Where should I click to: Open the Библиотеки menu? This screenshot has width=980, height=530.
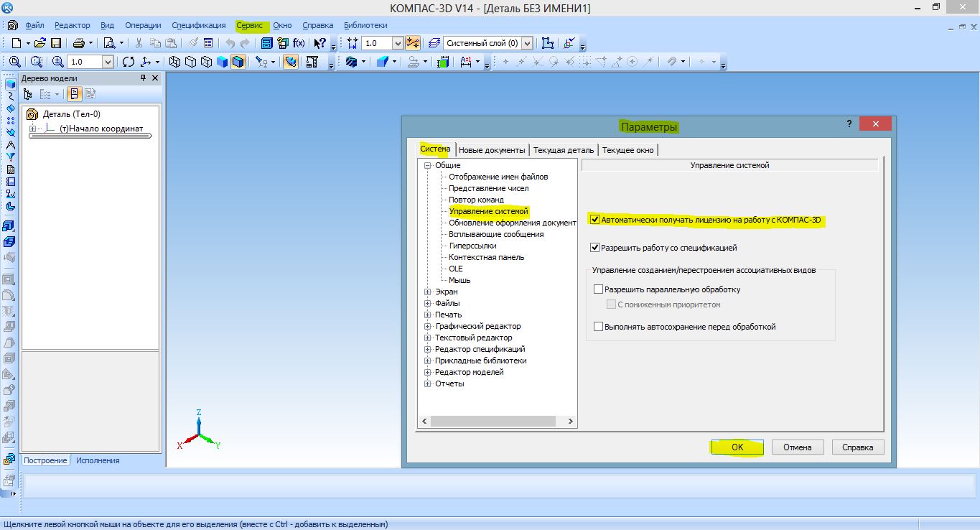click(x=365, y=25)
